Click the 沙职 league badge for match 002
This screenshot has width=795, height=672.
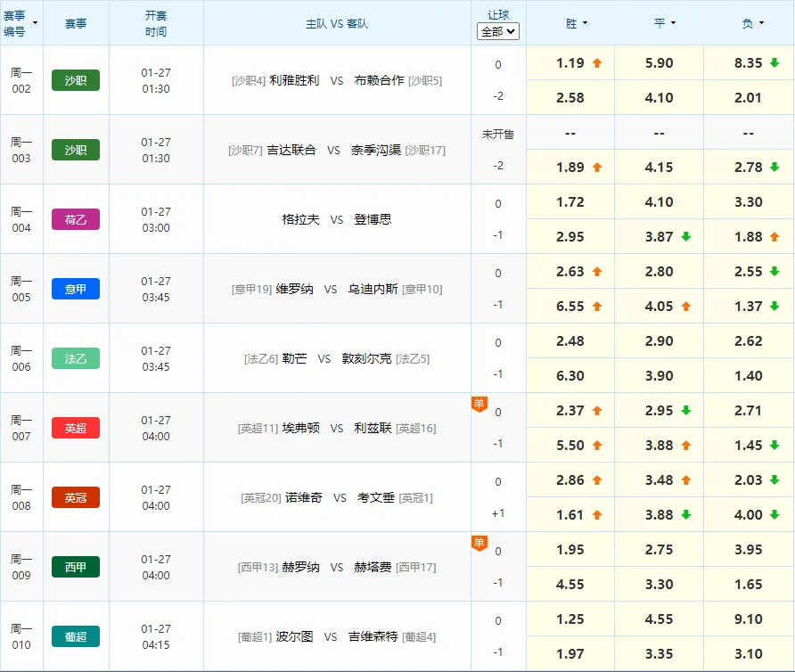(75, 79)
